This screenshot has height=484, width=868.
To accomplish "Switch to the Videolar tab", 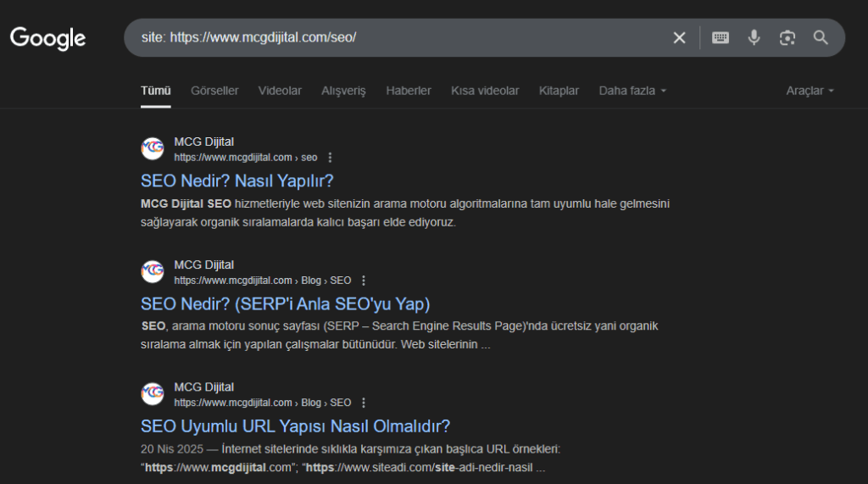I will pyautogui.click(x=280, y=91).
